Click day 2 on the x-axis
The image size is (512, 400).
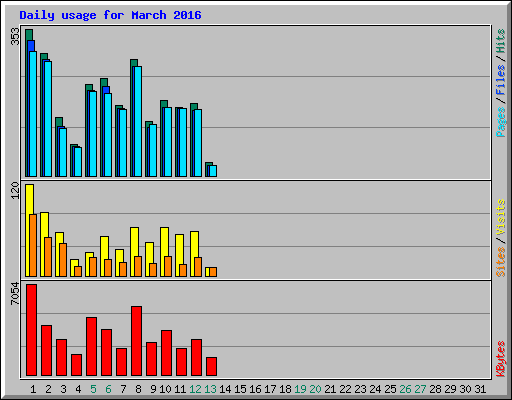pyautogui.click(x=48, y=389)
